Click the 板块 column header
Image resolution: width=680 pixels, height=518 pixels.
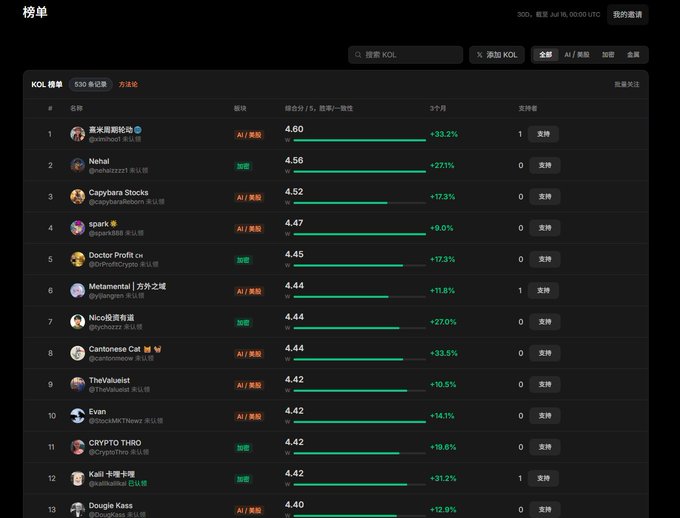[x=240, y=108]
